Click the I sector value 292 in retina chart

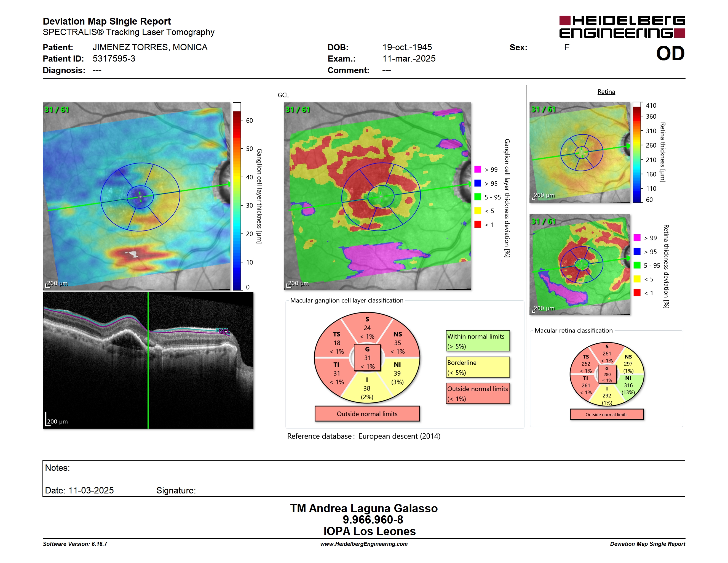[607, 396]
